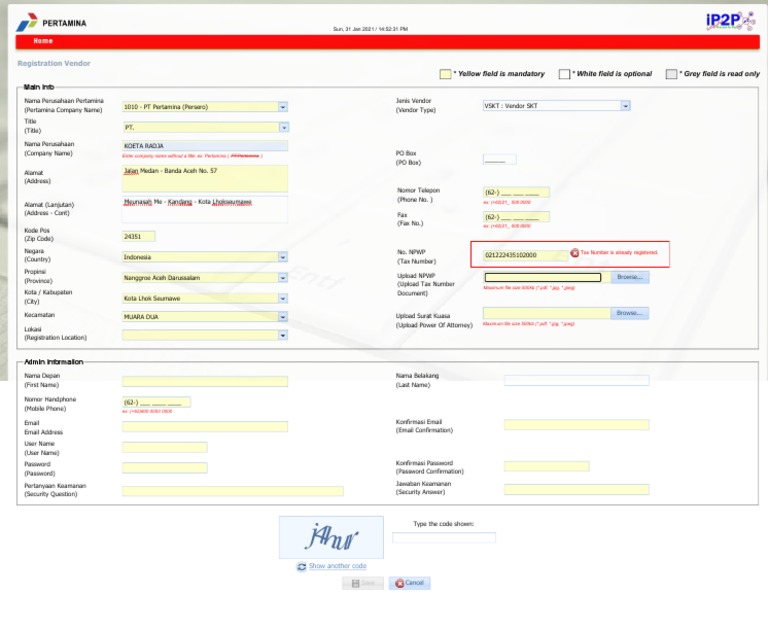Focus the No. NPWP tax number field
The width and height of the screenshot is (768, 629).
[x=523, y=255]
